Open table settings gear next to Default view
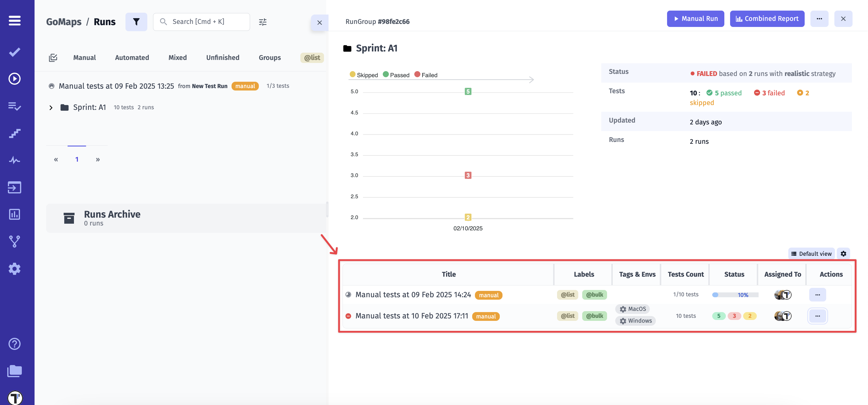Image resolution: width=868 pixels, height=405 pixels. (843, 254)
